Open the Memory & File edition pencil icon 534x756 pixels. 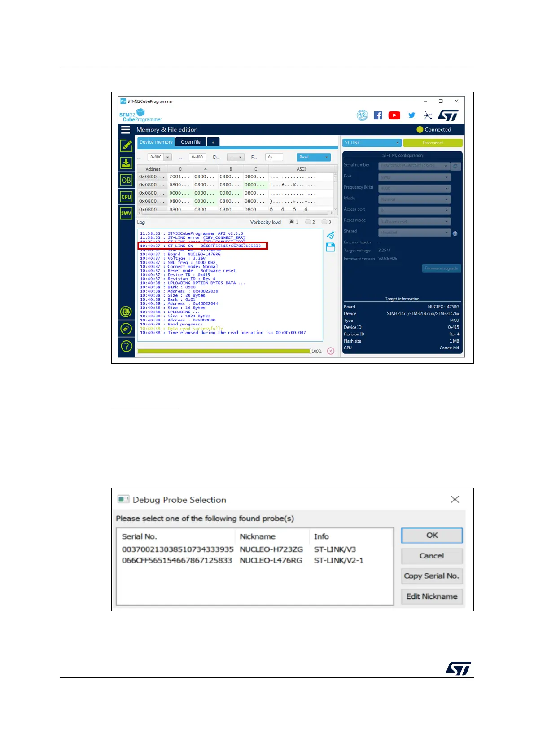127,145
